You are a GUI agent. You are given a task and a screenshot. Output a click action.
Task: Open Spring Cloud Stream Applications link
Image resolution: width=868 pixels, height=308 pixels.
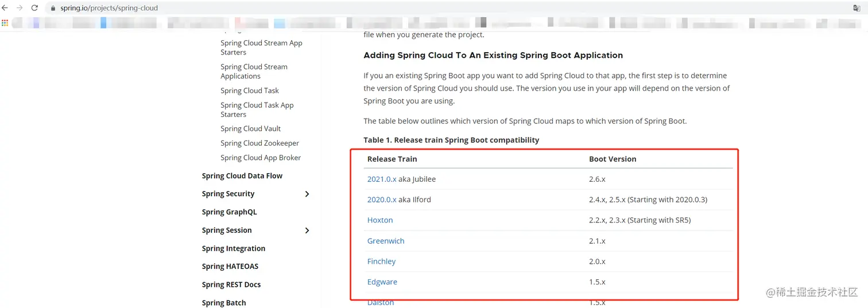click(254, 71)
